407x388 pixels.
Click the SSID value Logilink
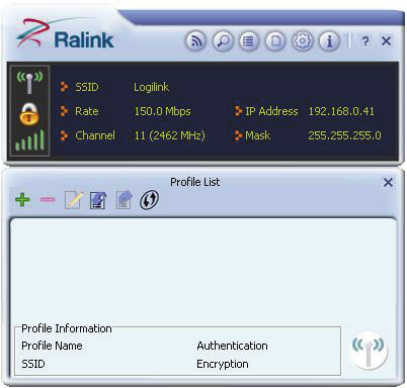tap(151, 87)
